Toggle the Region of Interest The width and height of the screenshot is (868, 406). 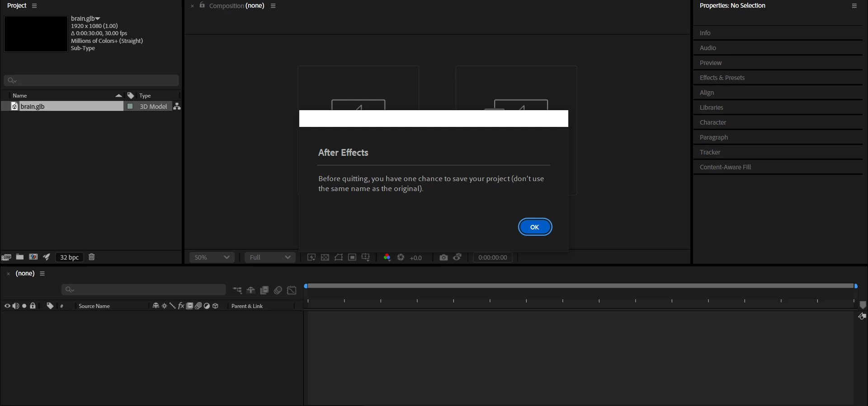point(352,257)
